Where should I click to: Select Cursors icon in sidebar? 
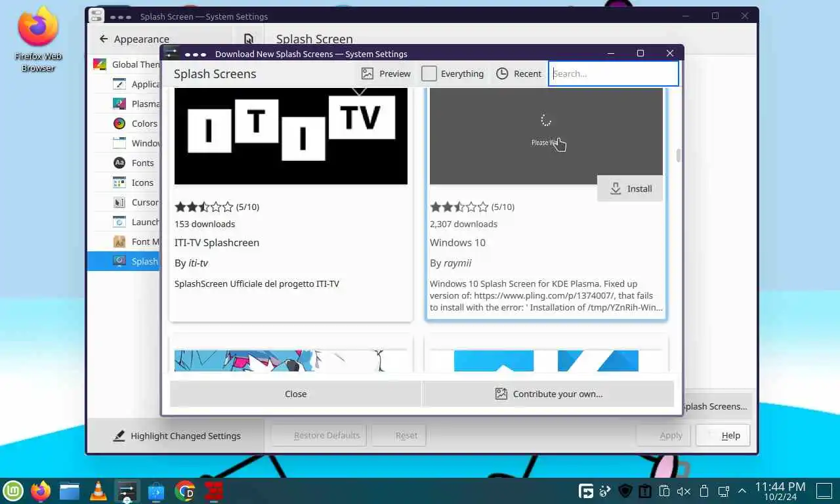[x=119, y=202]
